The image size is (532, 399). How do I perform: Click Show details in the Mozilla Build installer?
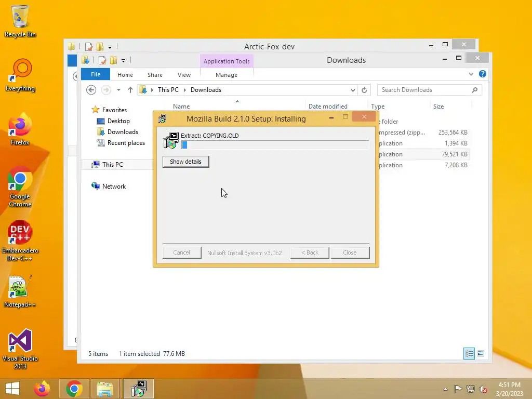185,162
